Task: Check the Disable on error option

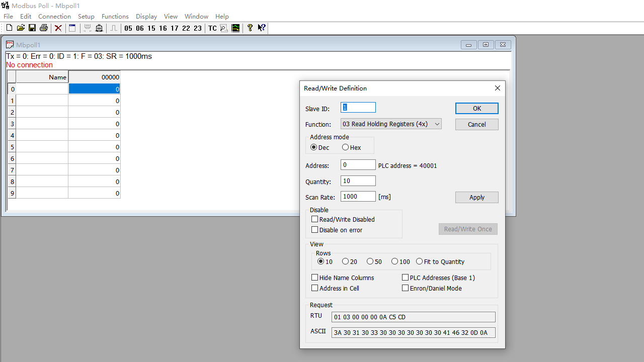Action: point(315,229)
